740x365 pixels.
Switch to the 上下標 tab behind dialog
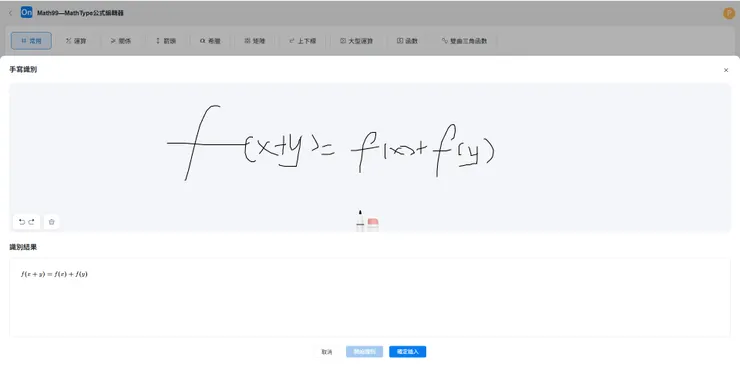[303, 41]
